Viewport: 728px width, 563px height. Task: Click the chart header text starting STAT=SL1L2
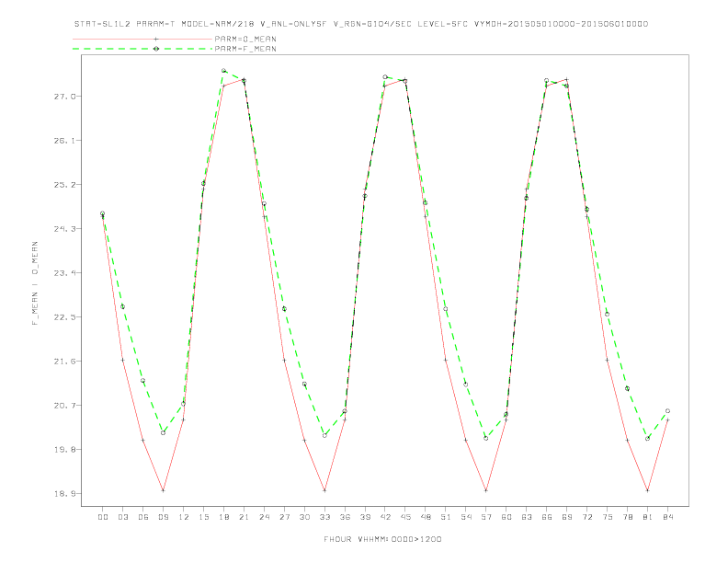[x=360, y=24]
